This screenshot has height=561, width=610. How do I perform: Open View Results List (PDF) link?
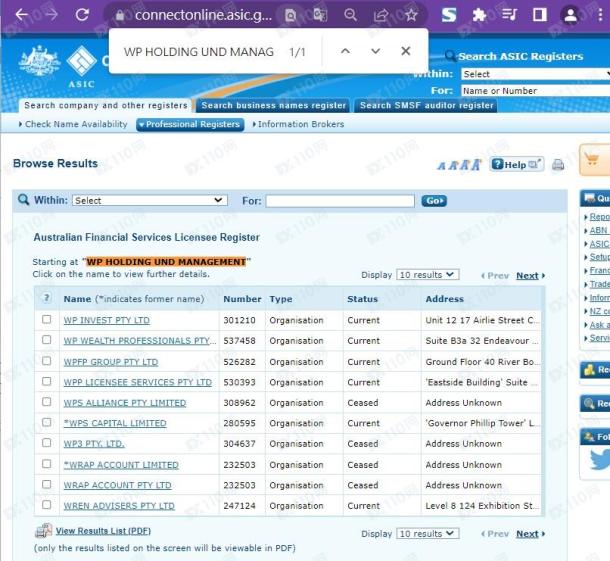coord(103,531)
